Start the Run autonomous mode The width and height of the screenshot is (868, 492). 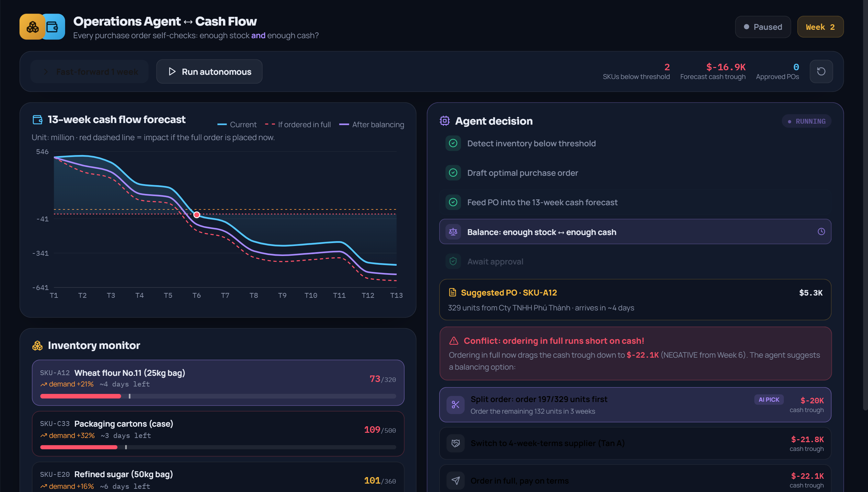click(209, 72)
